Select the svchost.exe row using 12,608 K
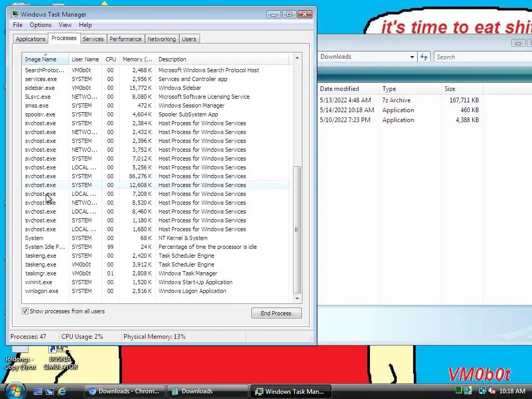 click(155, 185)
